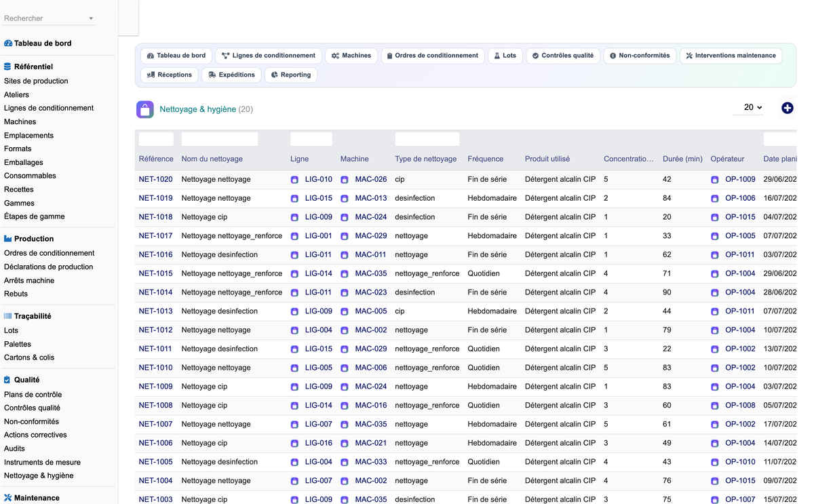This screenshot has height=504, width=814.
Task: Open the Interventions maintenance tab
Action: coord(731,56)
